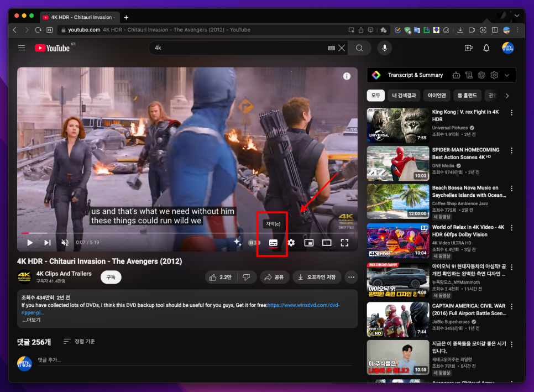
Task: Toggle the autoplay switch
Action: 254,243
